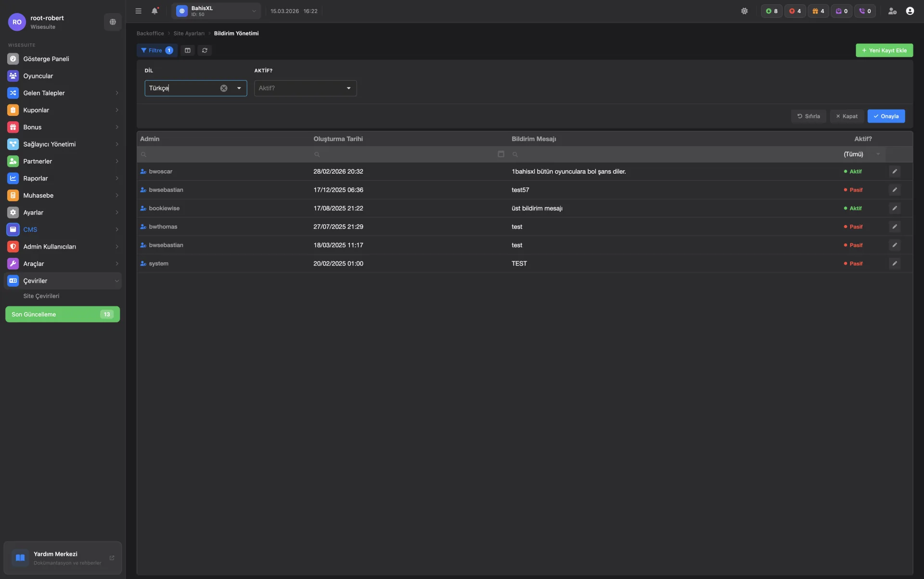Open the hamburger menu icon

pyautogui.click(x=139, y=11)
